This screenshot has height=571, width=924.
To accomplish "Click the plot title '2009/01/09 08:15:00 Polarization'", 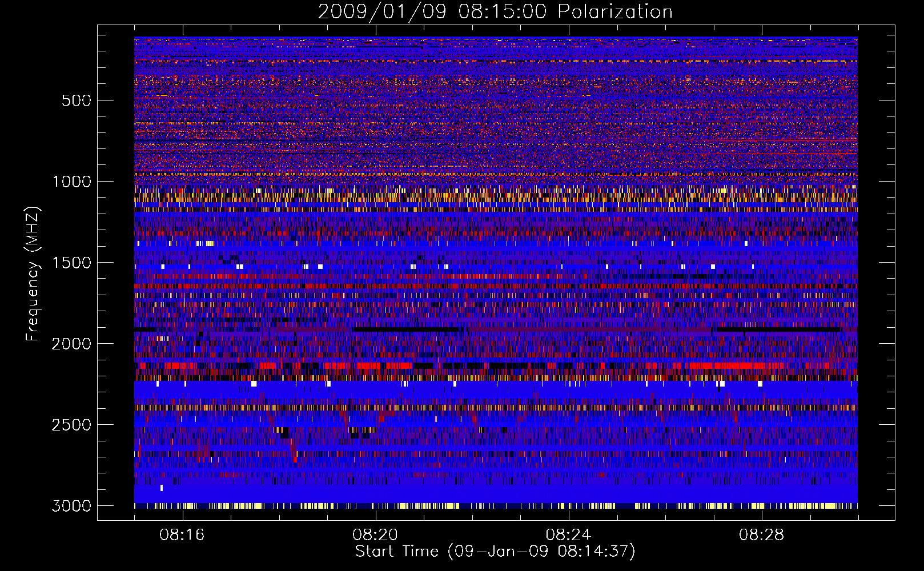I will pos(495,11).
